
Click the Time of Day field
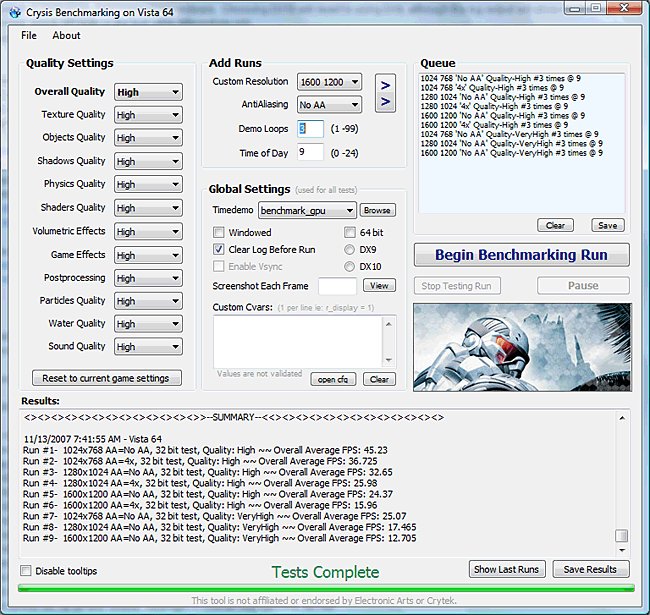click(x=310, y=152)
